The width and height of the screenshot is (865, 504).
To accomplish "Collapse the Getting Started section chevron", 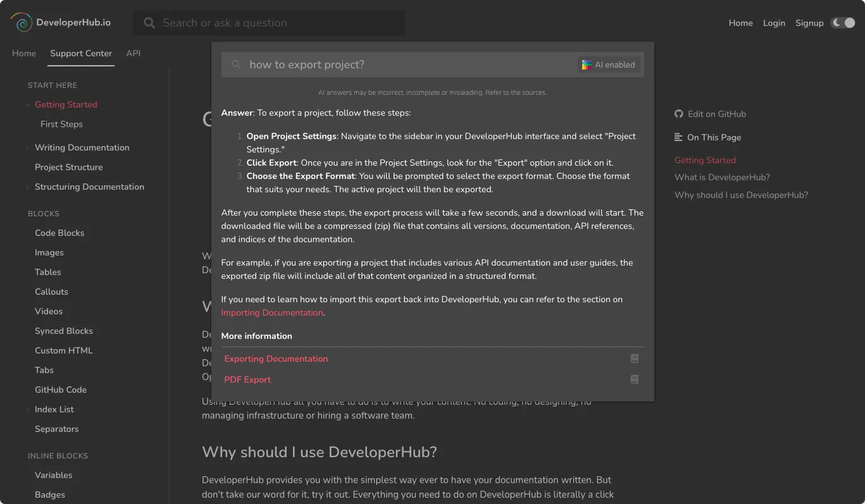I will [x=28, y=105].
